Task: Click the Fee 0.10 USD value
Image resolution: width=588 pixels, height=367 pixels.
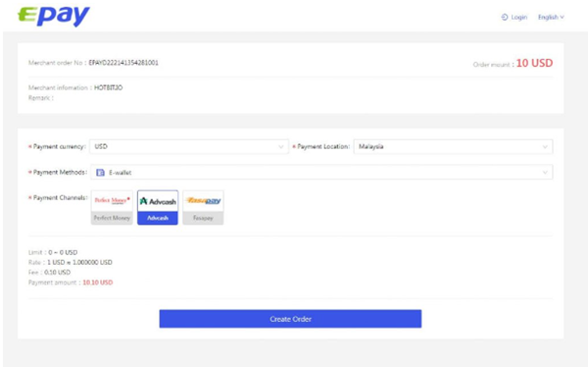Action: coord(58,273)
